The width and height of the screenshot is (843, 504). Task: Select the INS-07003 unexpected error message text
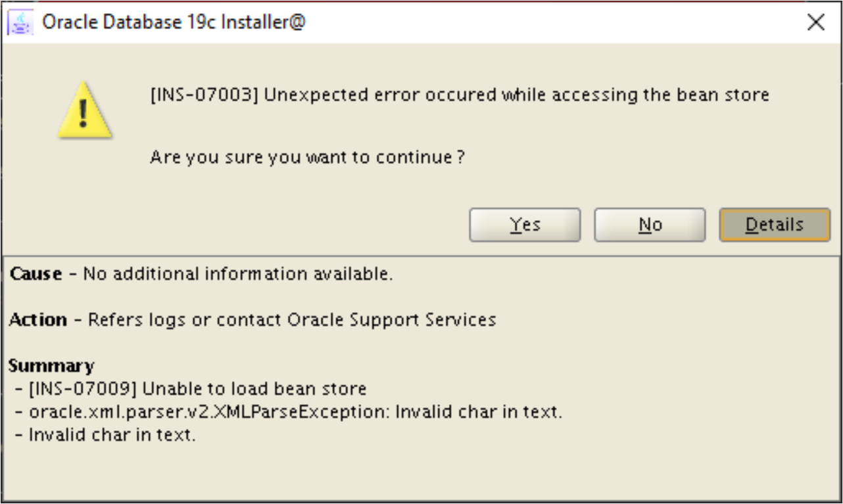coord(460,96)
